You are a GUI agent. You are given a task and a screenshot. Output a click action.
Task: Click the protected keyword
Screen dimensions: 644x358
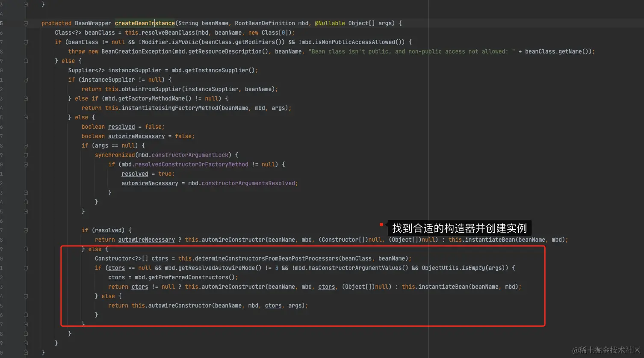pyautogui.click(x=56, y=23)
